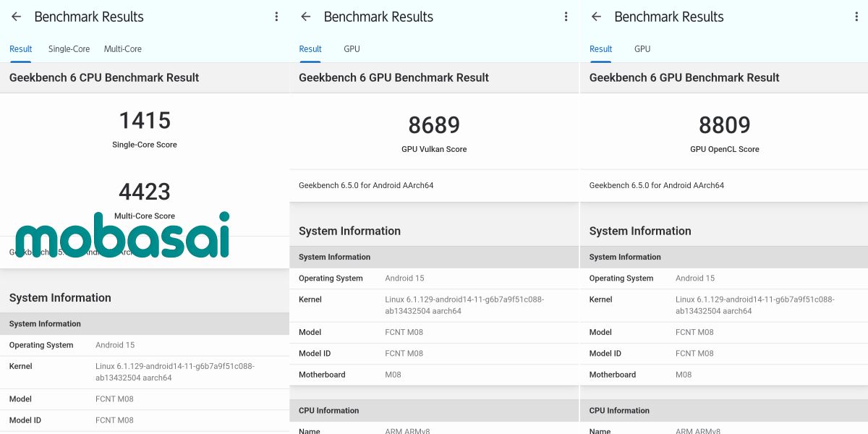The width and height of the screenshot is (868, 434).
Task: Switch to the Single-Core tab
Action: pyautogui.click(x=69, y=49)
